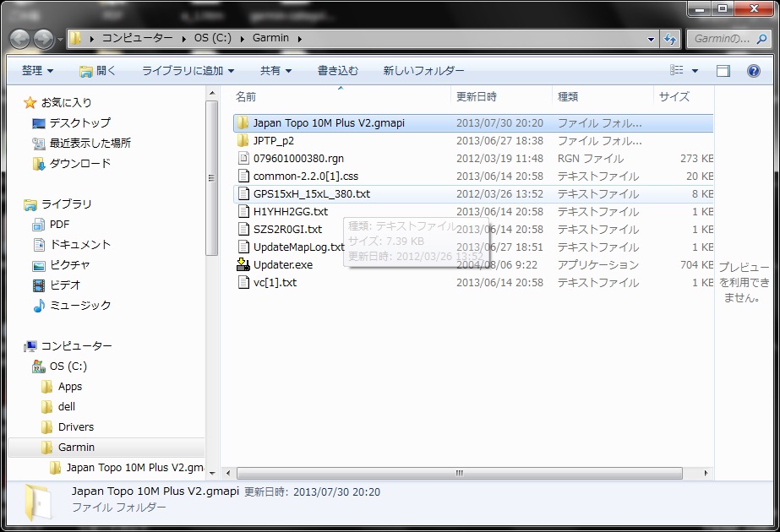Click the Updater.exe file name
The height and width of the screenshot is (532, 780).
pos(283,265)
